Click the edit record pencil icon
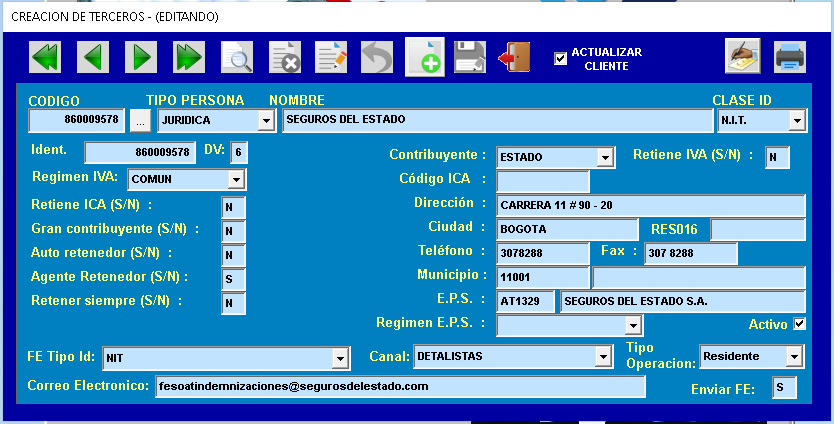The image size is (834, 424). click(331, 57)
